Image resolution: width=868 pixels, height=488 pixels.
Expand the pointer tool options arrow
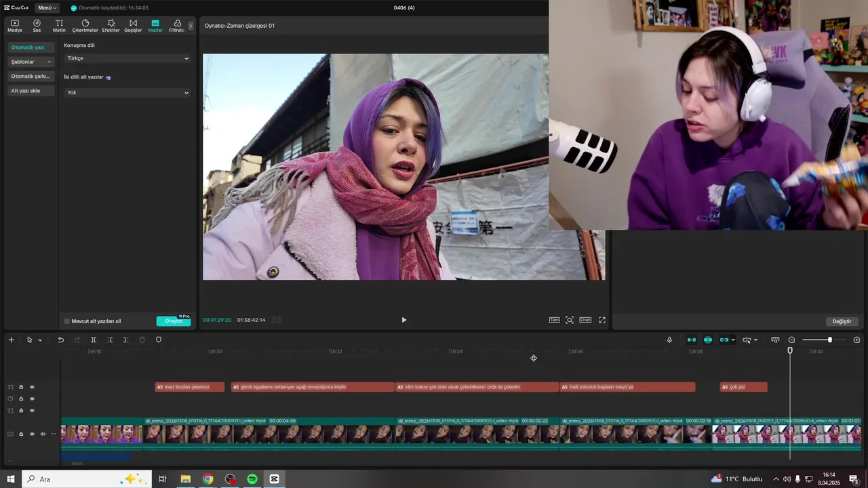pos(40,340)
